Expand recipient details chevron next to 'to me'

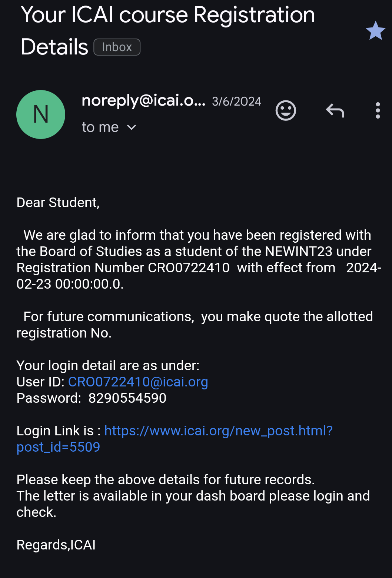[x=132, y=127]
